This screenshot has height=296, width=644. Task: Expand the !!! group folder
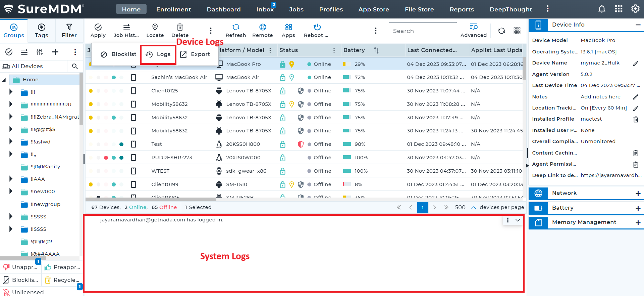click(x=11, y=92)
